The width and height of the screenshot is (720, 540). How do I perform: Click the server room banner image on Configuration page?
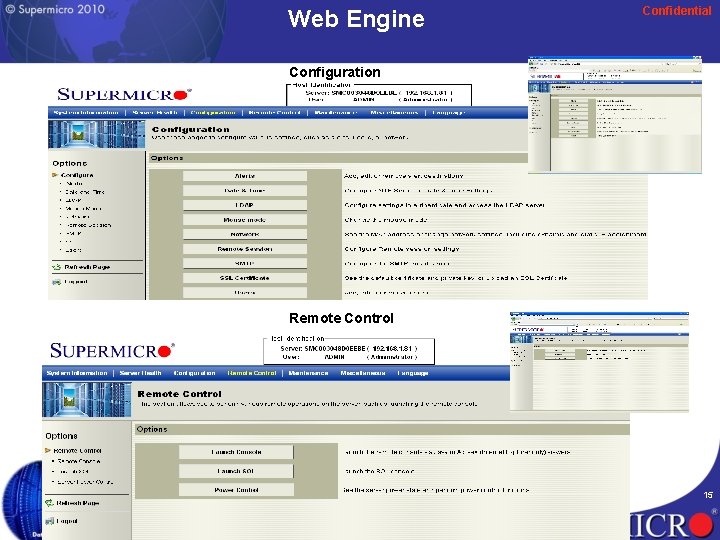tap(96, 134)
